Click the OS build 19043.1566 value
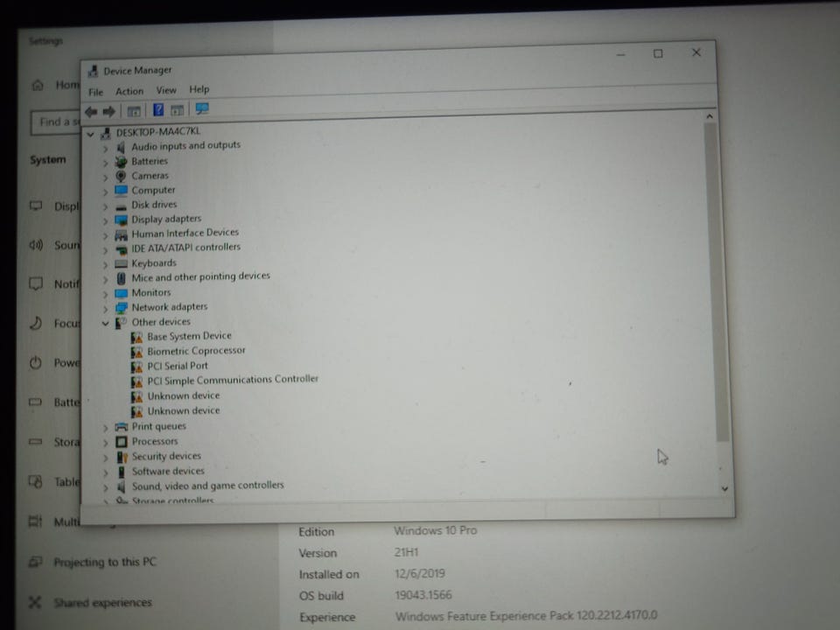 423,595
